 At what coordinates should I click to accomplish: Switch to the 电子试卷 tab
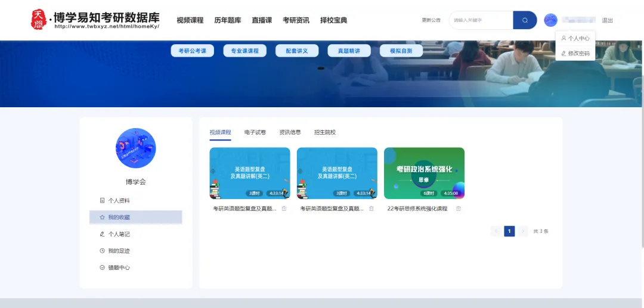coord(255,132)
